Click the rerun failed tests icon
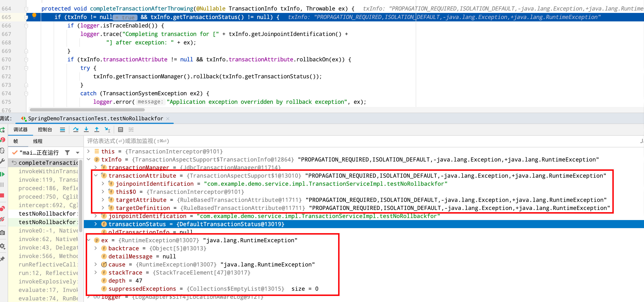 pyautogui.click(x=2, y=140)
